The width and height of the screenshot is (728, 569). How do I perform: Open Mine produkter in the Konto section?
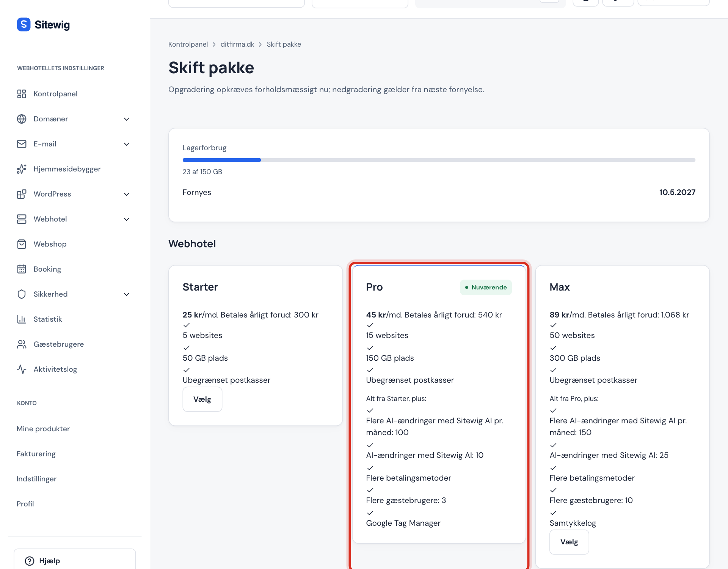[43, 429]
